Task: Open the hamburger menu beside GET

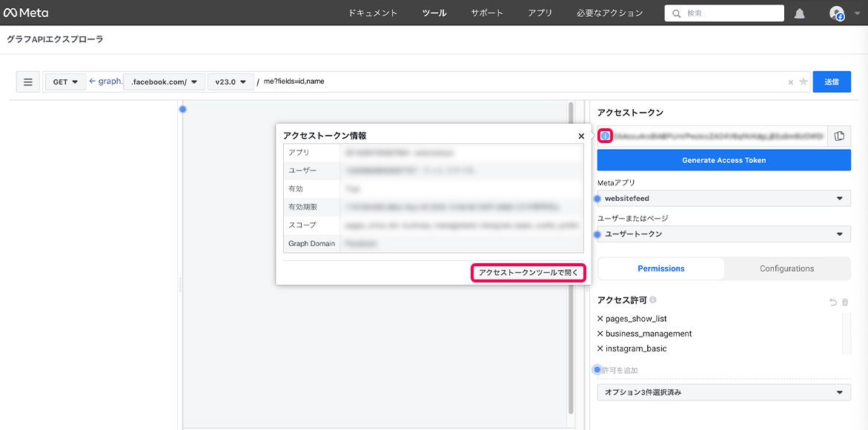Action: point(28,82)
